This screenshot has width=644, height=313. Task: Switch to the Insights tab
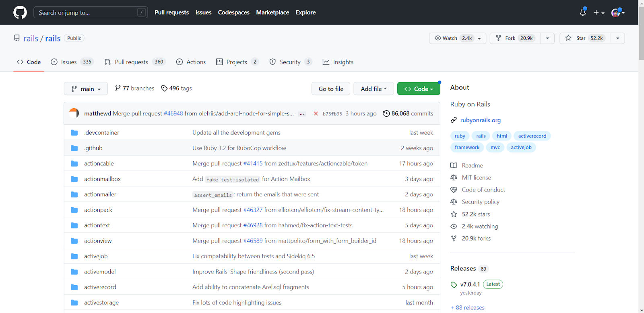coord(338,62)
